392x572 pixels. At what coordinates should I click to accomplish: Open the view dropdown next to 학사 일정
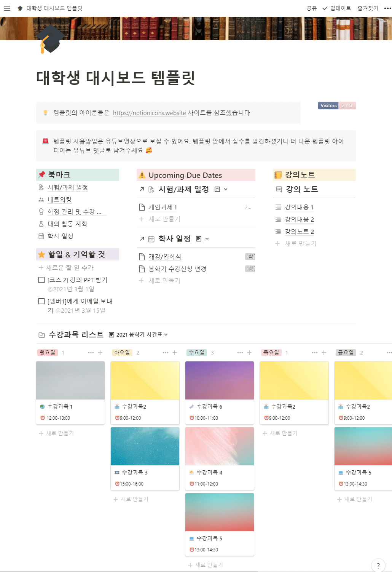(207, 239)
